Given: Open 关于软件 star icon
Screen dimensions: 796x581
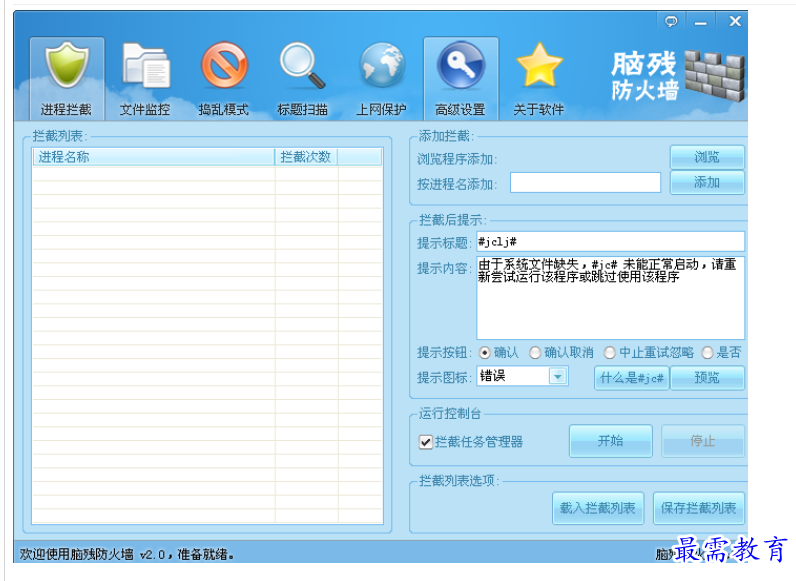Looking at the screenshot, I should [x=539, y=78].
